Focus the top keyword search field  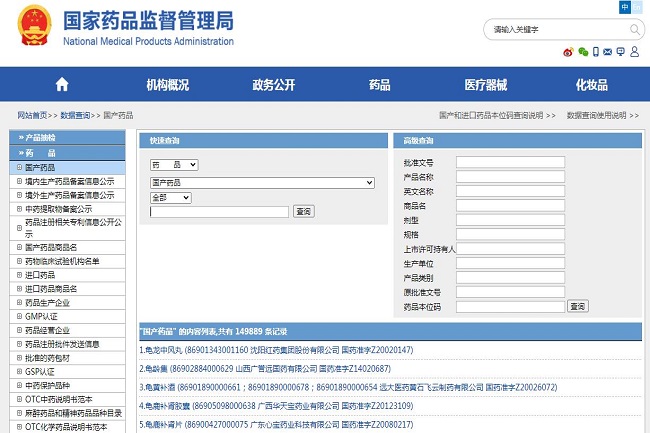560,29
